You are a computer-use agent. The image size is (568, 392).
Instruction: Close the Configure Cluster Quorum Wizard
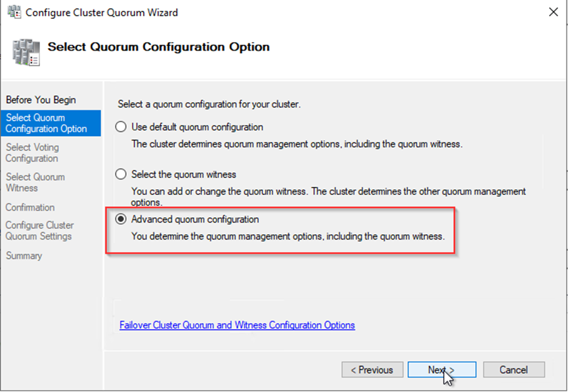(549, 12)
